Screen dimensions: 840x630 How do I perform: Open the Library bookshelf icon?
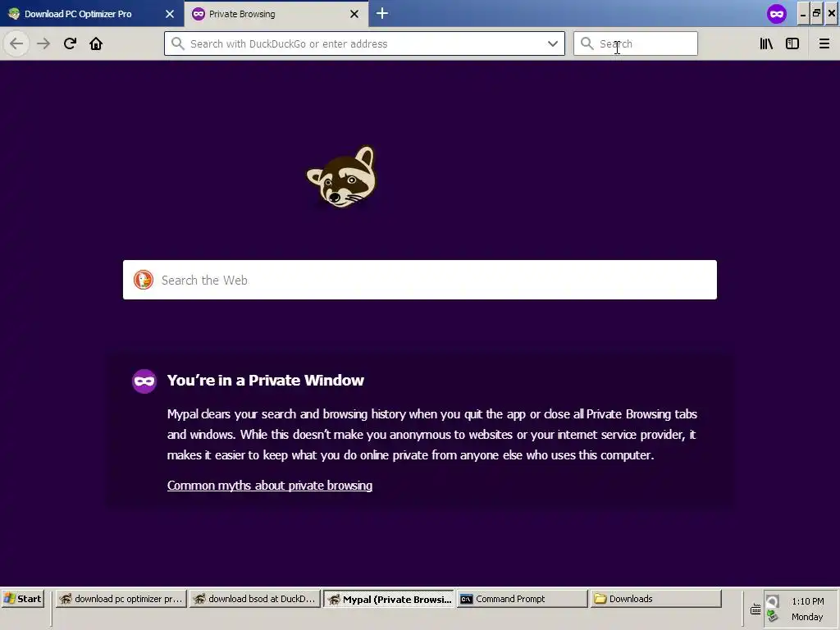click(x=766, y=43)
